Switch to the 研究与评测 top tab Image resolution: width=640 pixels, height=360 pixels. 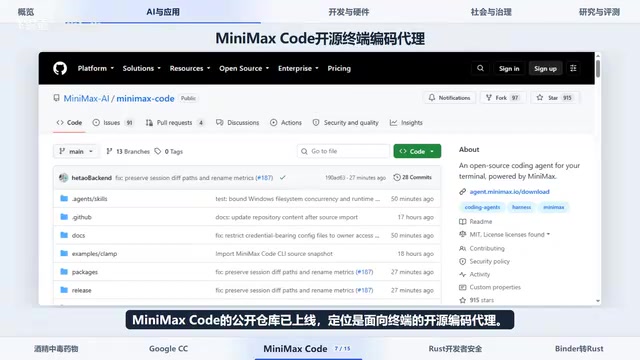tap(599, 12)
